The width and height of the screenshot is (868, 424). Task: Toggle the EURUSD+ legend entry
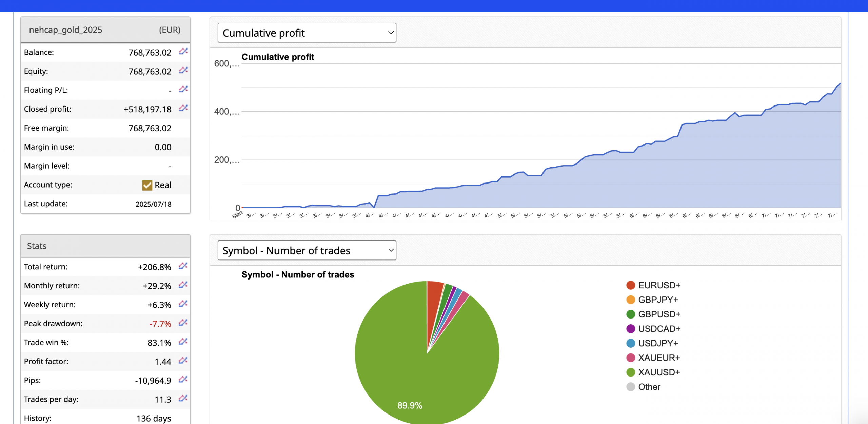click(659, 285)
